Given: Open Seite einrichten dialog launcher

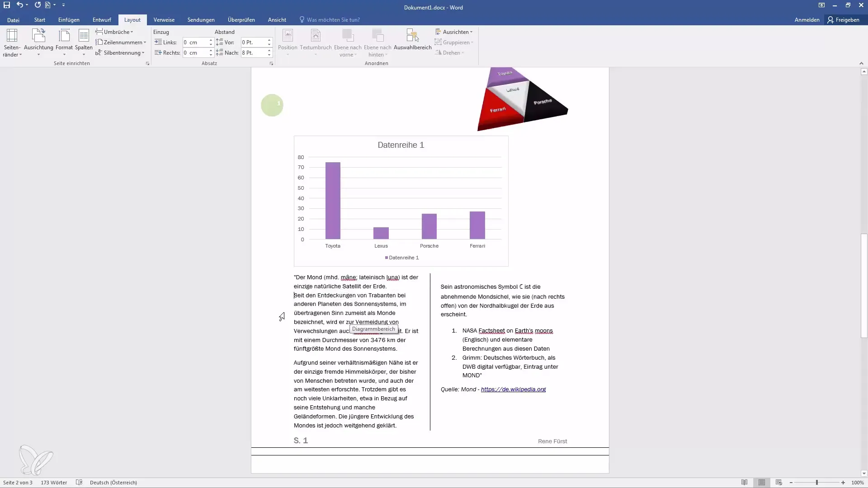Looking at the screenshot, I should (x=147, y=64).
